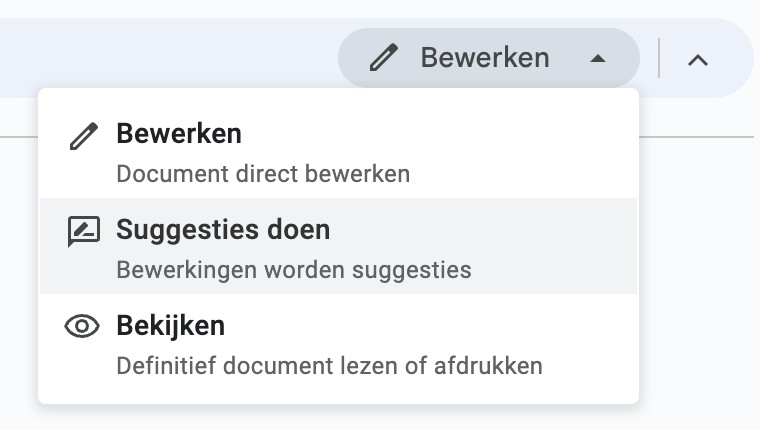The width and height of the screenshot is (760, 430).
Task: Click the Suggesties doen comment-pencil icon
Action: pos(84,231)
